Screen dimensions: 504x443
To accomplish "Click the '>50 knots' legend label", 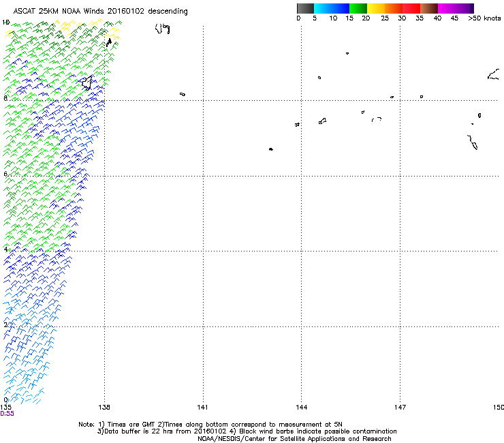I will (484, 18).
